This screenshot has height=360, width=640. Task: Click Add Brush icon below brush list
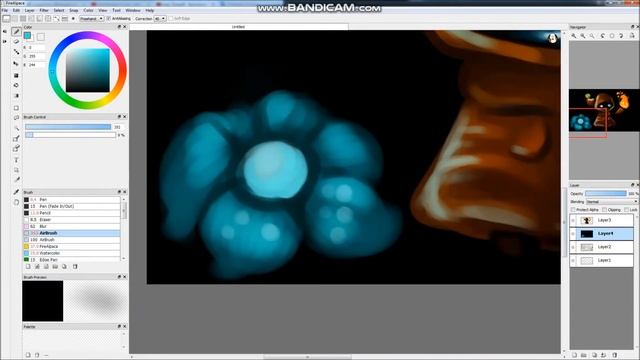coord(28,267)
